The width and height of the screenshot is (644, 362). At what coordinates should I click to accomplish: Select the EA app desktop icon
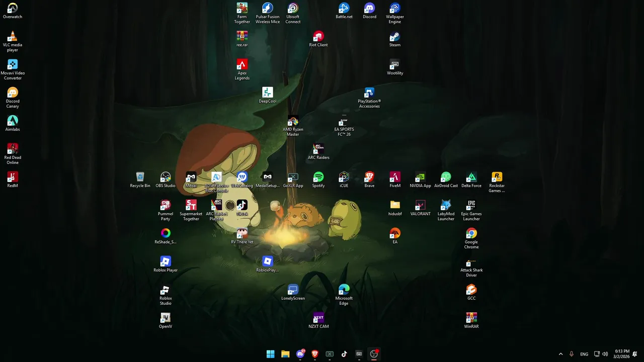[x=395, y=236]
